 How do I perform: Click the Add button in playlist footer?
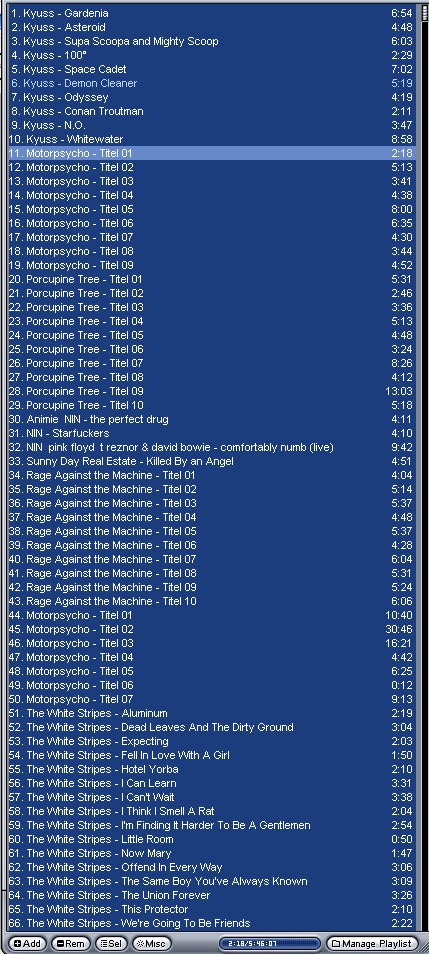[x=27, y=944]
